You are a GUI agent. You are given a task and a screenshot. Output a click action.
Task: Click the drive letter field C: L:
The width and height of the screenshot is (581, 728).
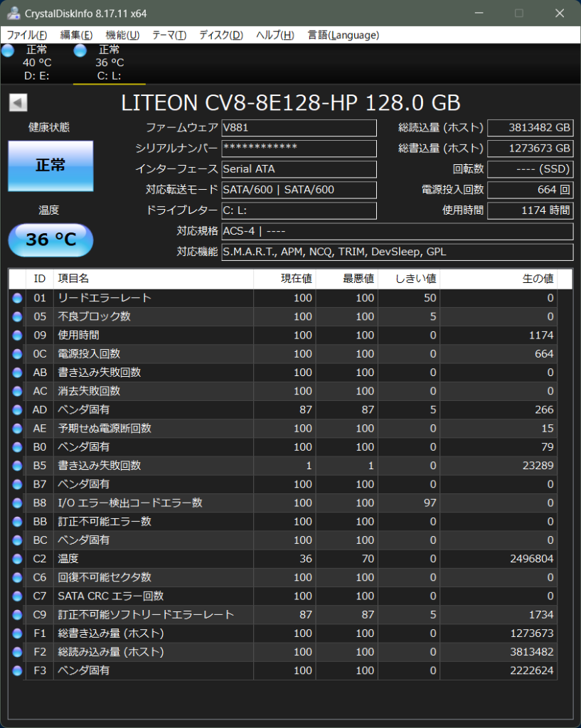[299, 210]
